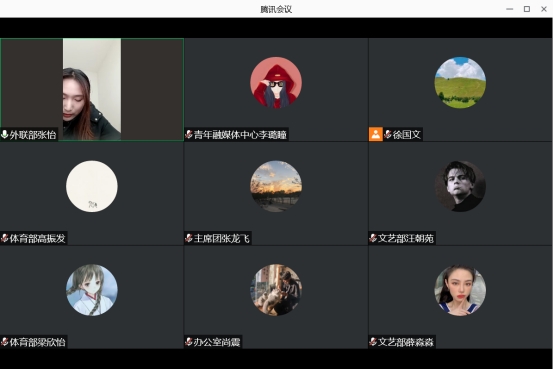This screenshot has width=554, height=369.
Task: Click the name label 办公室尚震
Action: 217,342
